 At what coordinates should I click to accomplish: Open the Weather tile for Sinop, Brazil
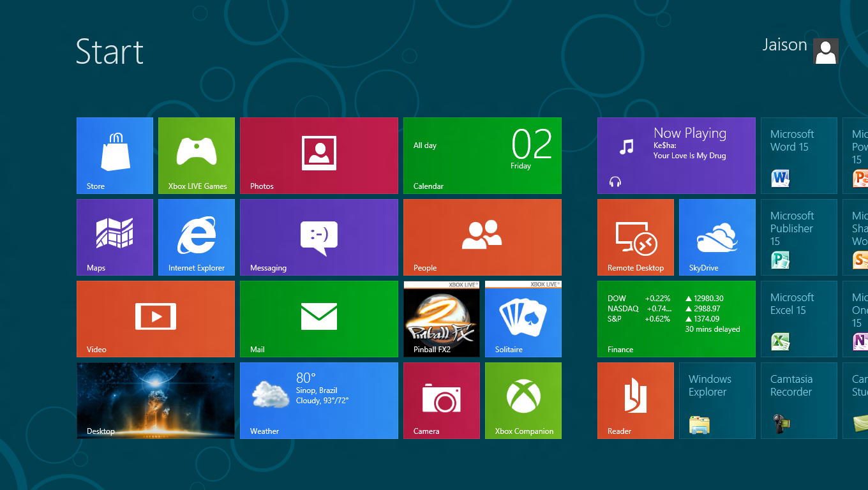(x=319, y=401)
